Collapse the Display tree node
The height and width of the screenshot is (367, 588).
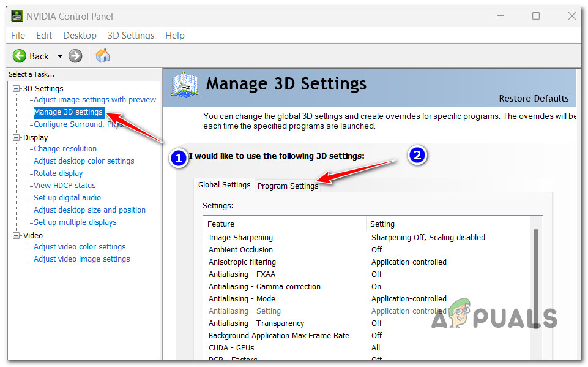click(17, 138)
